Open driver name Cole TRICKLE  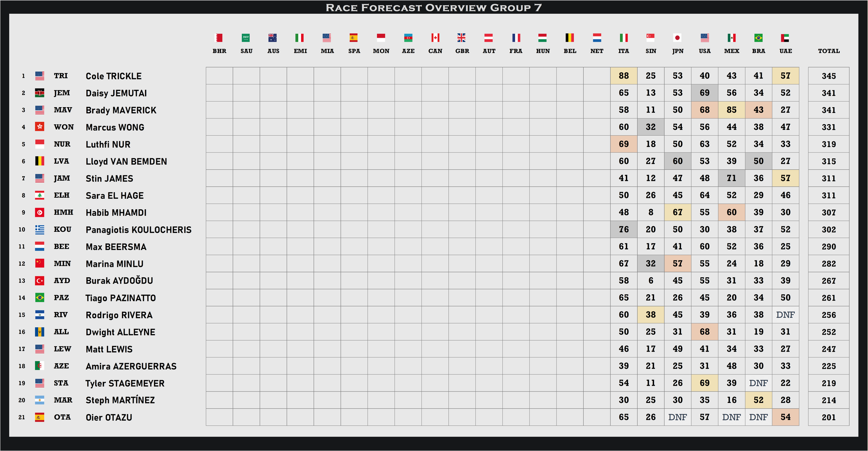(x=113, y=76)
